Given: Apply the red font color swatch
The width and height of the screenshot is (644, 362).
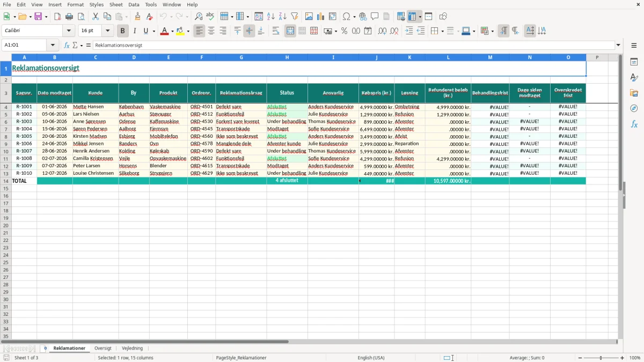Looking at the screenshot, I should (x=165, y=31).
